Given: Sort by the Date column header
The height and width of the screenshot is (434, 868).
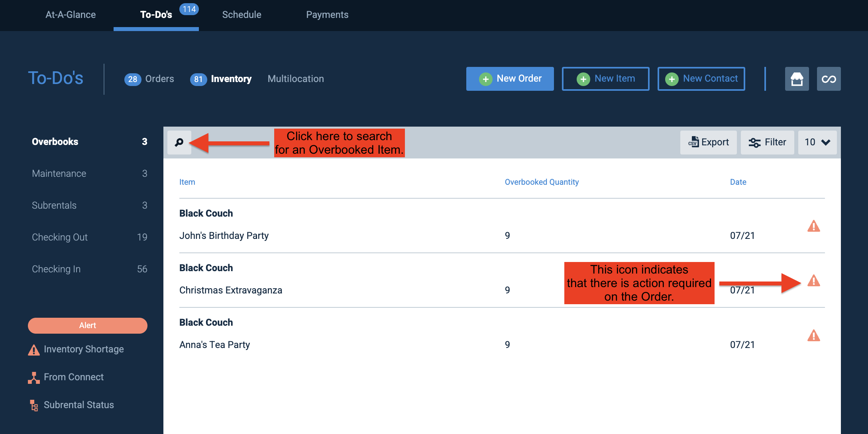Looking at the screenshot, I should (738, 182).
